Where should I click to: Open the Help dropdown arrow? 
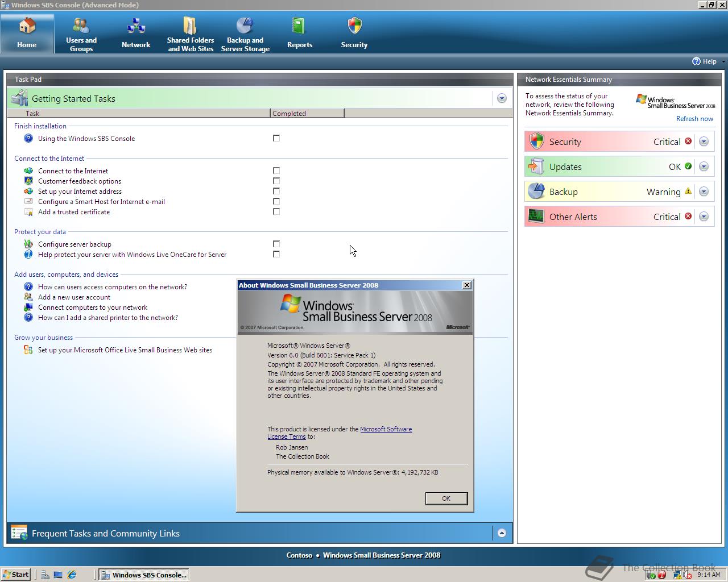[x=723, y=61]
